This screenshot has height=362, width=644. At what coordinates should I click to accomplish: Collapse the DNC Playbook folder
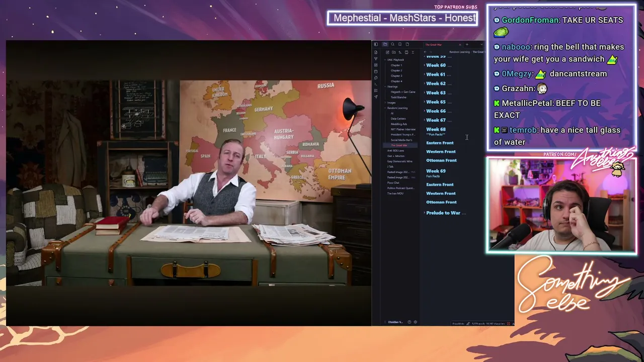coord(385,60)
